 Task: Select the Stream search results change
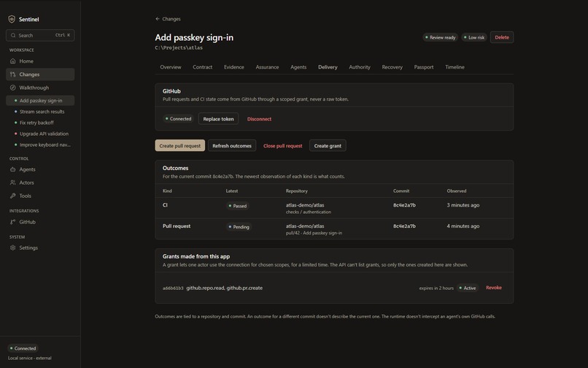click(40, 112)
